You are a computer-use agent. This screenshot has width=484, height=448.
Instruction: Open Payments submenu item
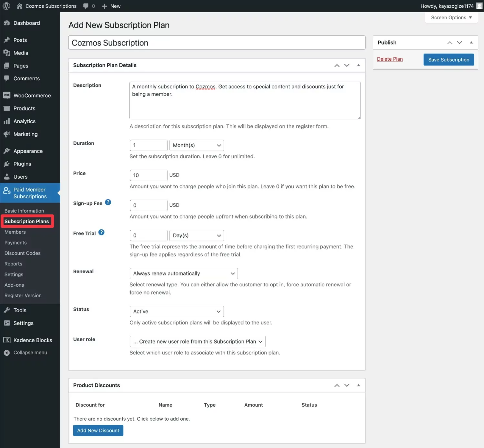click(15, 243)
